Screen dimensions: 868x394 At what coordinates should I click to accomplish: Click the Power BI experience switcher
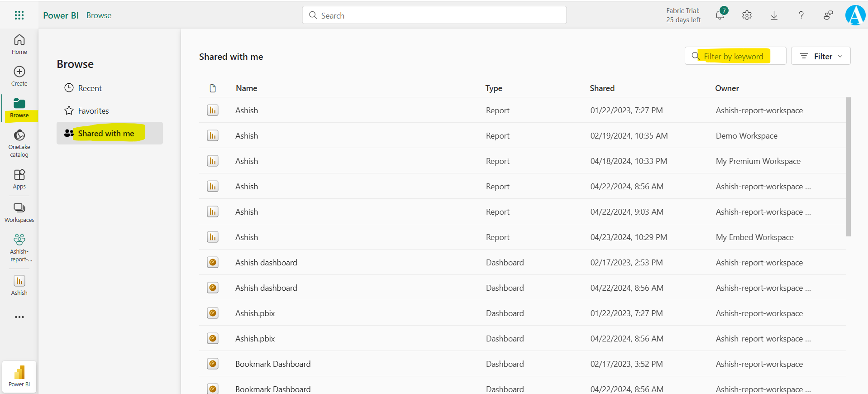point(19,377)
